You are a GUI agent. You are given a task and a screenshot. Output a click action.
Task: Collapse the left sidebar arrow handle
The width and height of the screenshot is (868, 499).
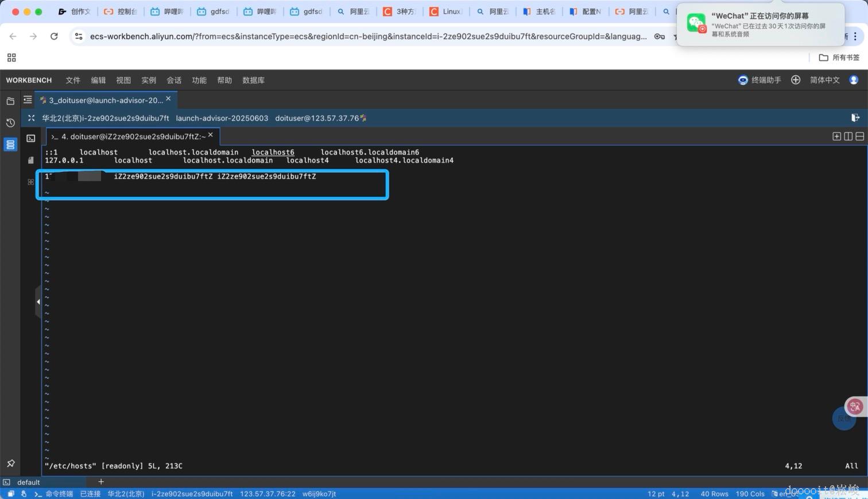coord(38,301)
